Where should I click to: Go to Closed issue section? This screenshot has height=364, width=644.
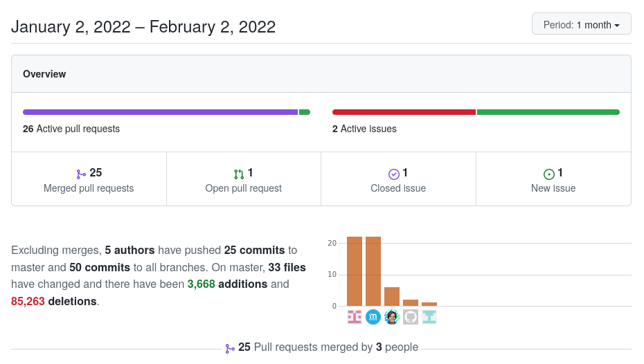[398, 188]
